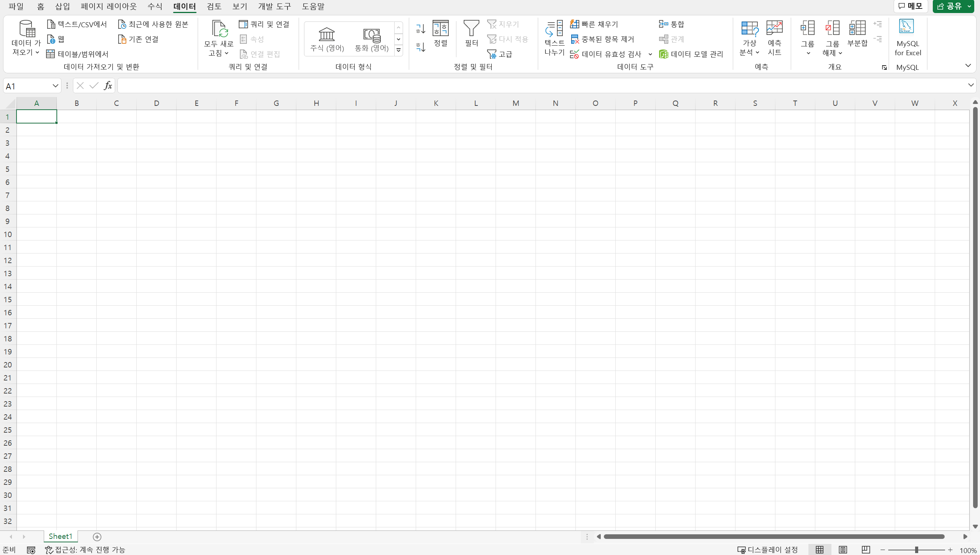Import from 텍스트/CSV에서
This screenshot has width=980, height=555.
pyautogui.click(x=77, y=24)
